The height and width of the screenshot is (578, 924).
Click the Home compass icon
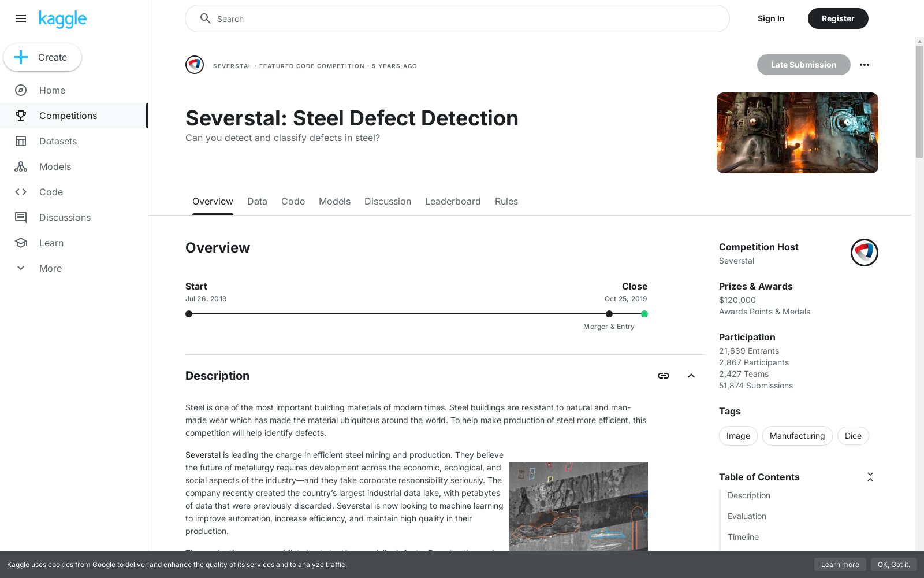pyautogui.click(x=21, y=90)
